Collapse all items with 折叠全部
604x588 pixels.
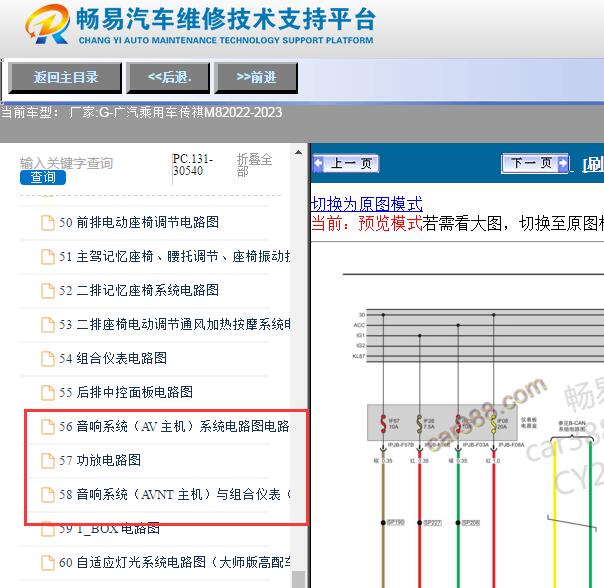click(254, 165)
